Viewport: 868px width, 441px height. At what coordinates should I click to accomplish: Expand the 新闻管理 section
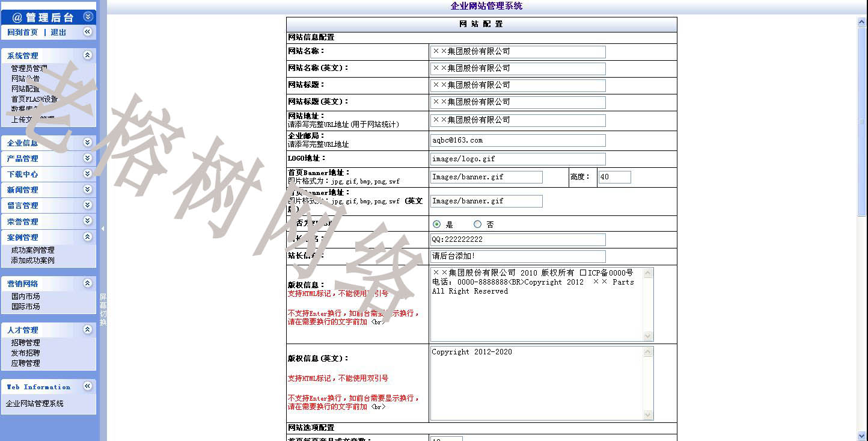[x=88, y=190]
